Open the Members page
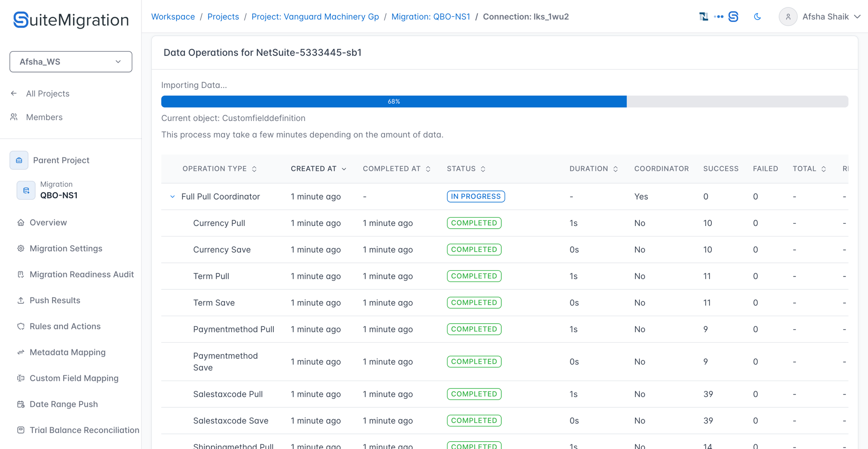 44,117
